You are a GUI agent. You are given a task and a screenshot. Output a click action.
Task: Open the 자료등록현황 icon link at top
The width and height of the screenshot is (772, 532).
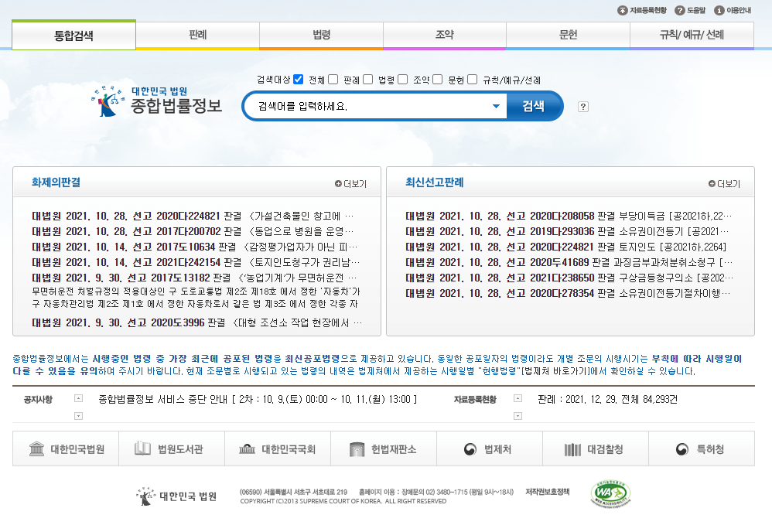tap(641, 10)
